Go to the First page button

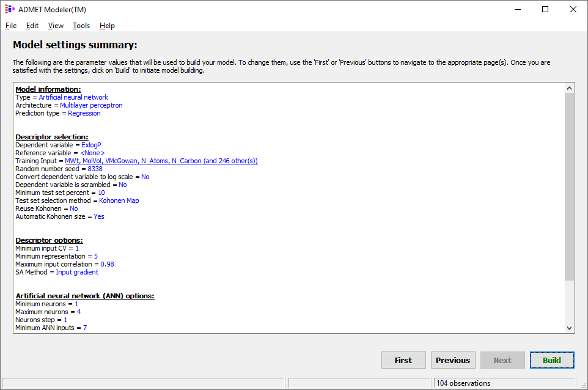click(x=403, y=360)
